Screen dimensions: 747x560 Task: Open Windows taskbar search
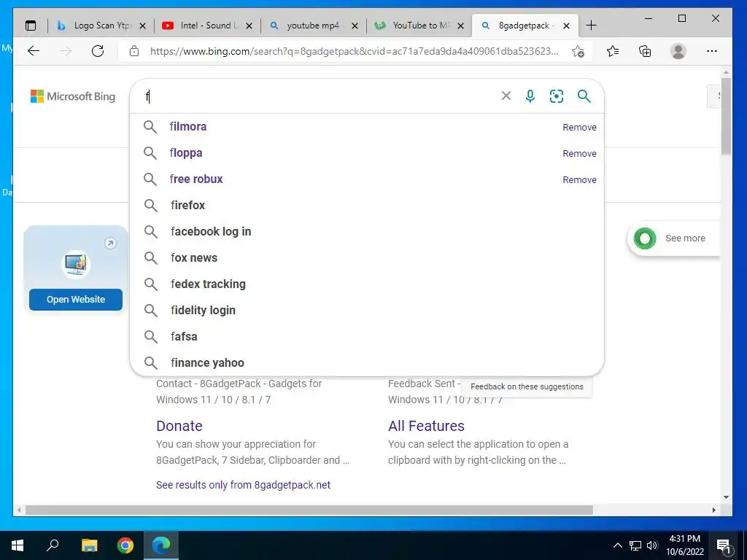click(53, 545)
